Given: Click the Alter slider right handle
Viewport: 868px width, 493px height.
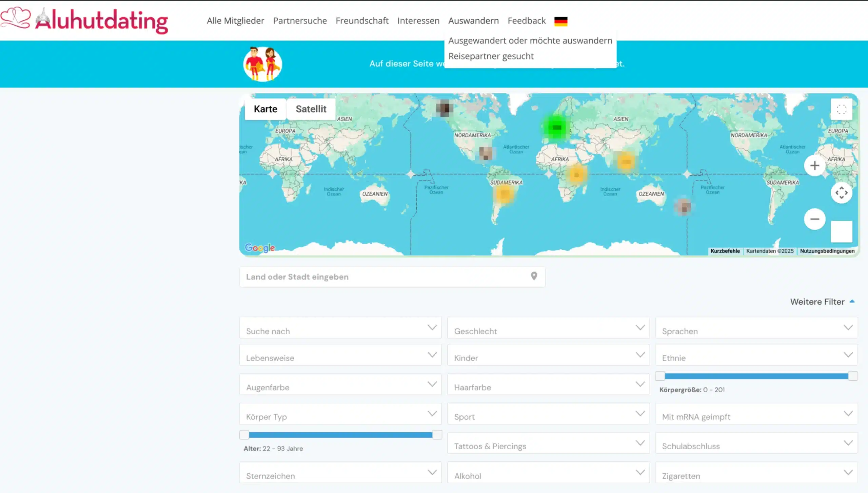Looking at the screenshot, I should pos(437,435).
